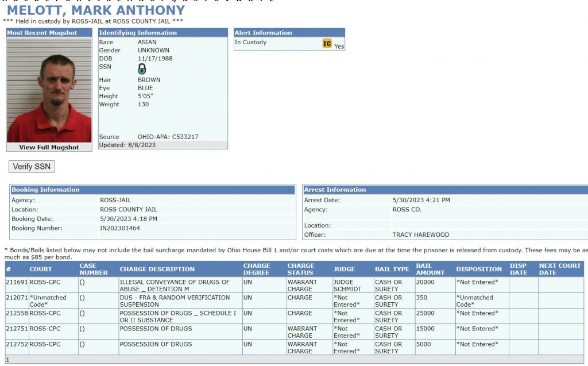Screen dimensions: 588x366
Task: Click the Possession of Drugs Schedule I charge
Action: (x=178, y=317)
